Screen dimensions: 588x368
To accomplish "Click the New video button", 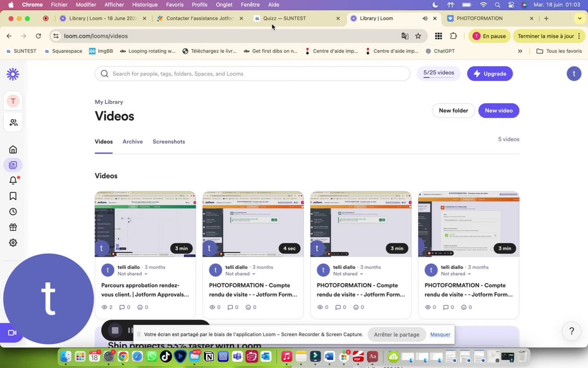I will tap(499, 110).
